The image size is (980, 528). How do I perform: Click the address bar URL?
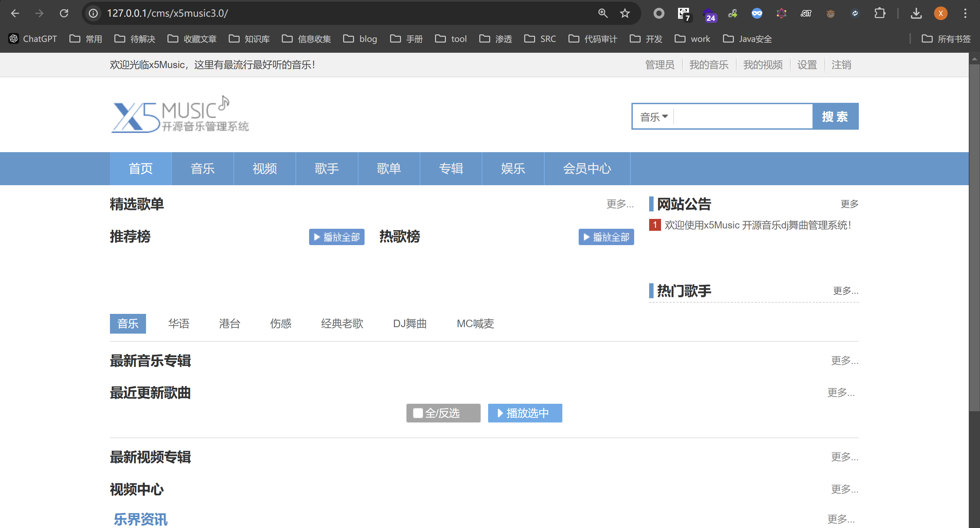click(x=167, y=13)
